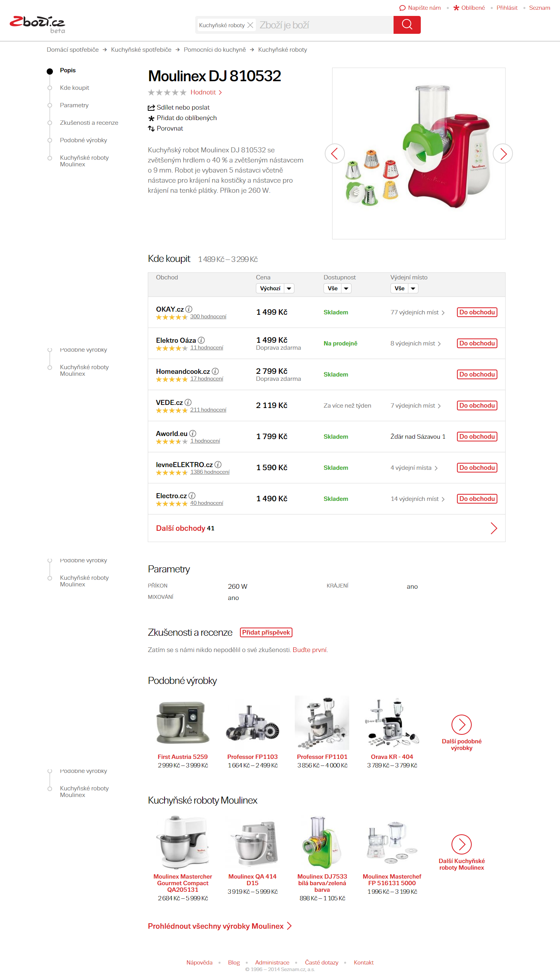Click the Časté dotazy footer link
Viewport: 560px width, 980px height.
tap(322, 963)
